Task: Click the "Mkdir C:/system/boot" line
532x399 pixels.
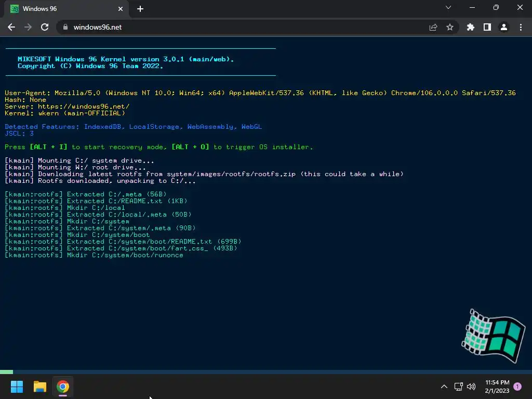Action: tap(77, 235)
